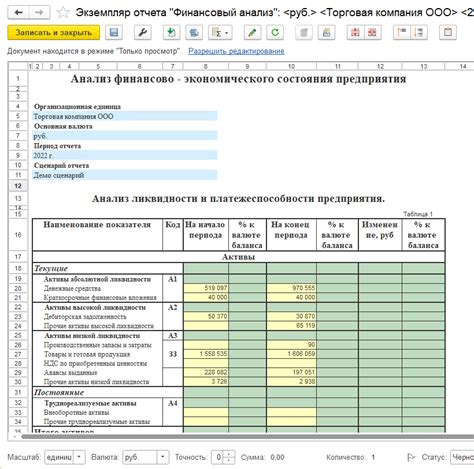Click the left red arrow rows icon
Screen dimensions: 474x469
coord(402,33)
